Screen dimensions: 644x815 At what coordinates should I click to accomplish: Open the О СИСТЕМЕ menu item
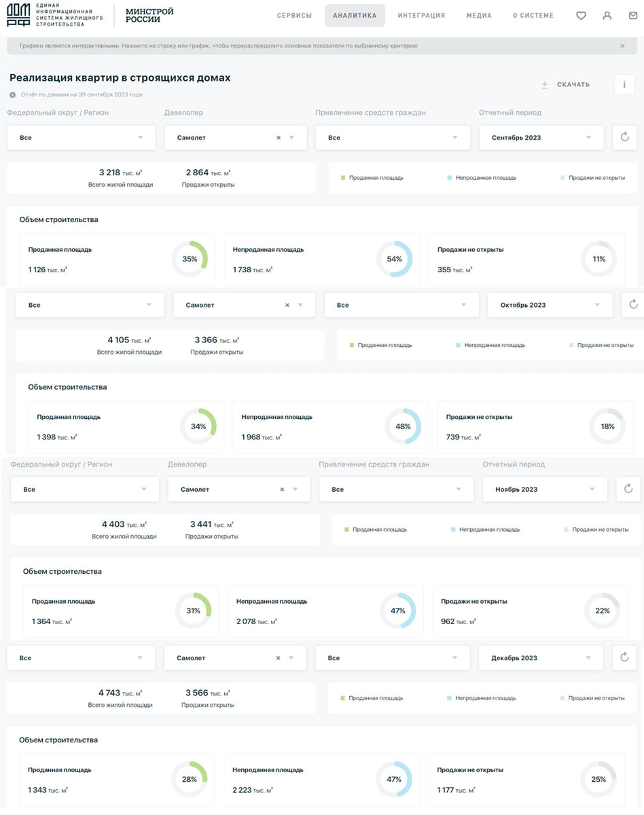pos(533,16)
